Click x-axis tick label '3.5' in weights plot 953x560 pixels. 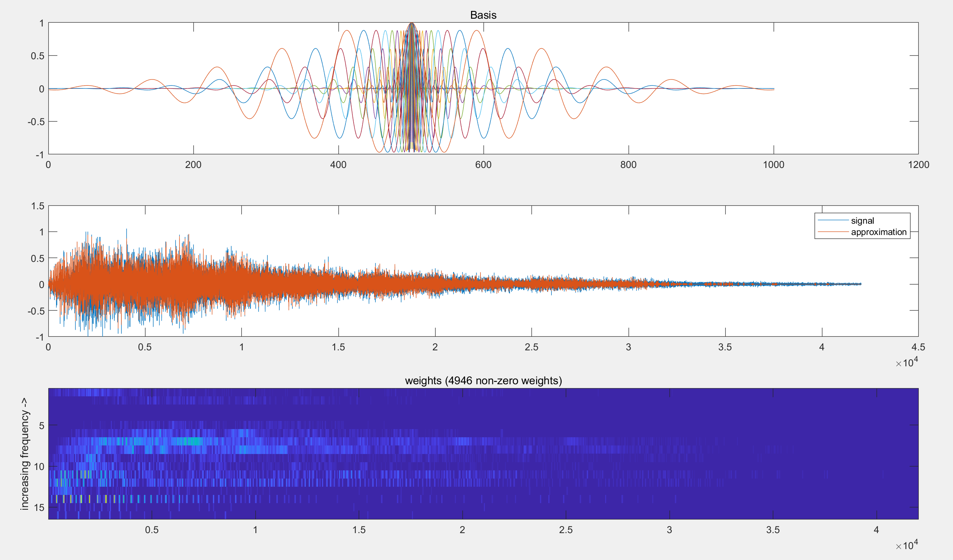pos(773,530)
